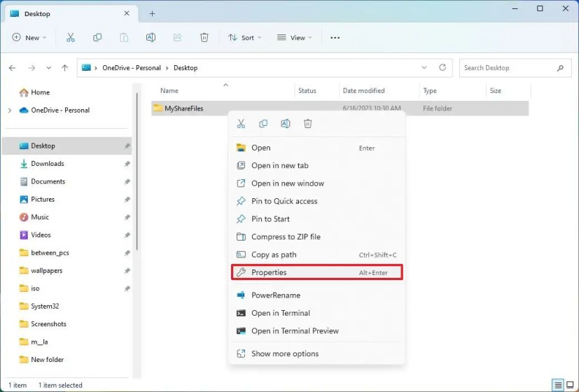This screenshot has height=392, width=579.
Task: Click the Cut icon in the context menu
Action: click(241, 124)
